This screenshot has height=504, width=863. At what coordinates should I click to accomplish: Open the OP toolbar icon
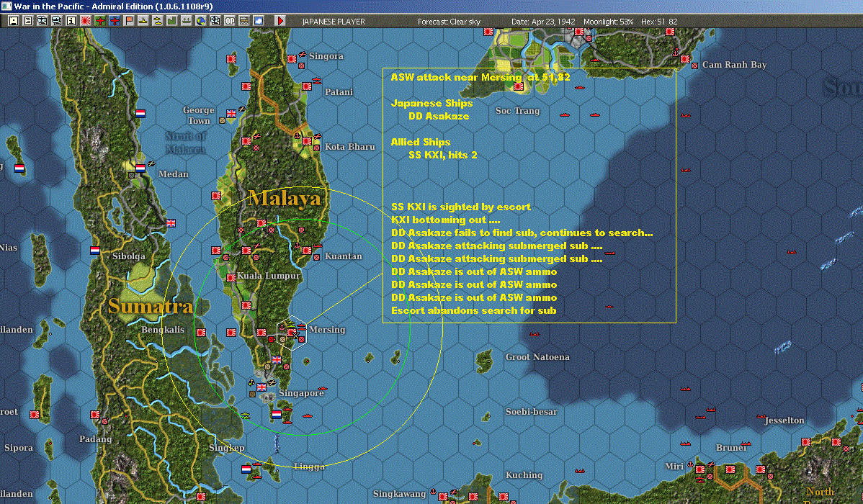coord(230,21)
